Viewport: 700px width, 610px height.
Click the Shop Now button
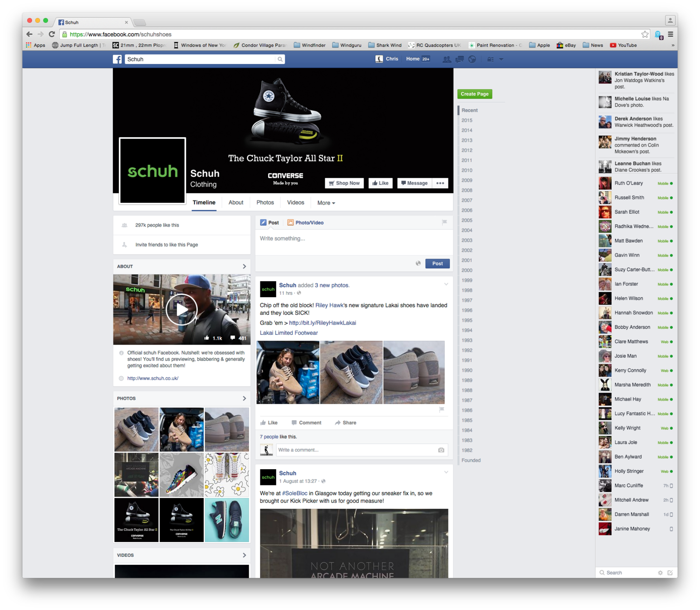coord(344,183)
